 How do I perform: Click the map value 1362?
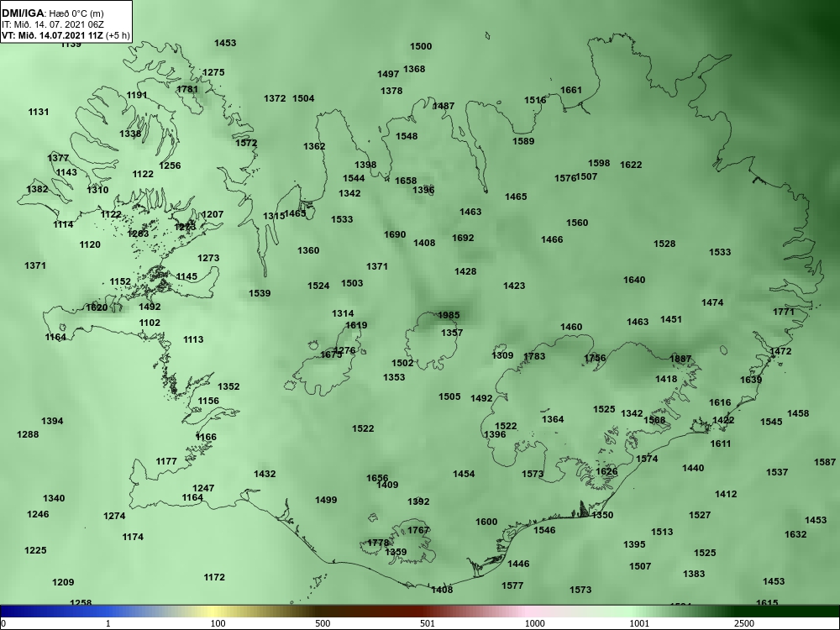tap(314, 145)
